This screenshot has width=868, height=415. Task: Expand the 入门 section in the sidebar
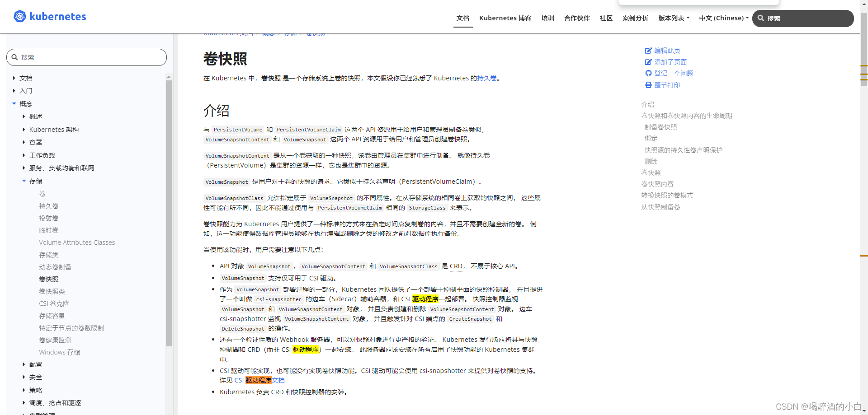click(x=14, y=91)
